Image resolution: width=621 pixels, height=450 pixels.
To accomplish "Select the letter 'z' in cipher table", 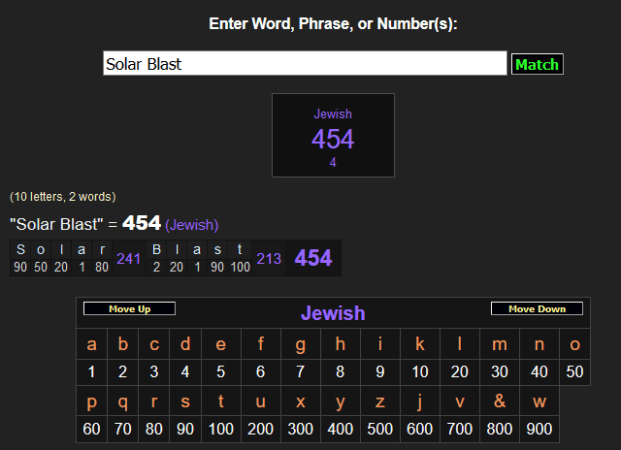I will (380, 402).
